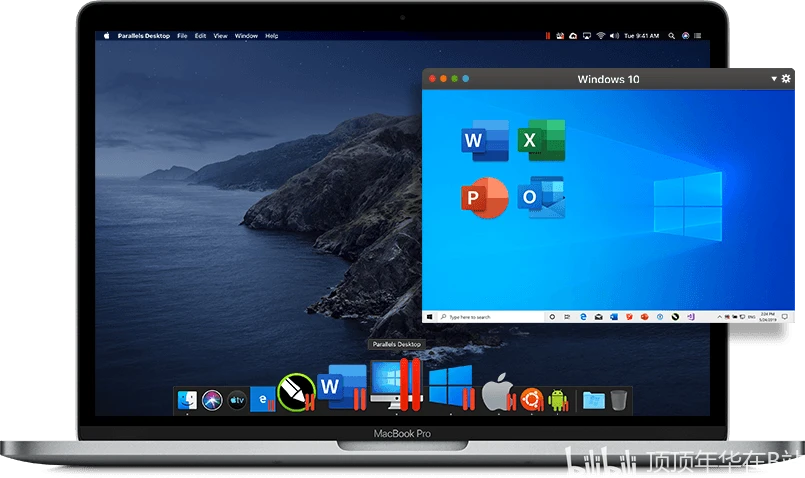Launch Word icon in the Dock
805x478 pixels.
pyautogui.click(x=342, y=387)
